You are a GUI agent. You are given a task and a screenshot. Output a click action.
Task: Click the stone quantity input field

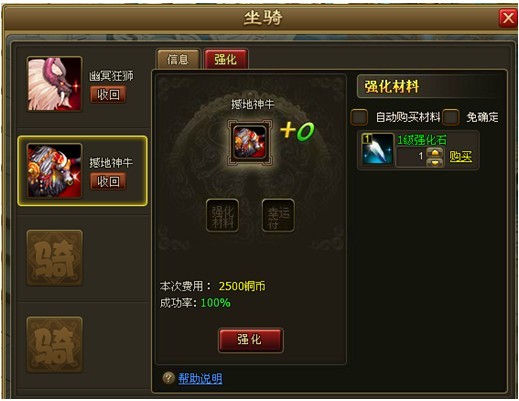click(x=411, y=157)
